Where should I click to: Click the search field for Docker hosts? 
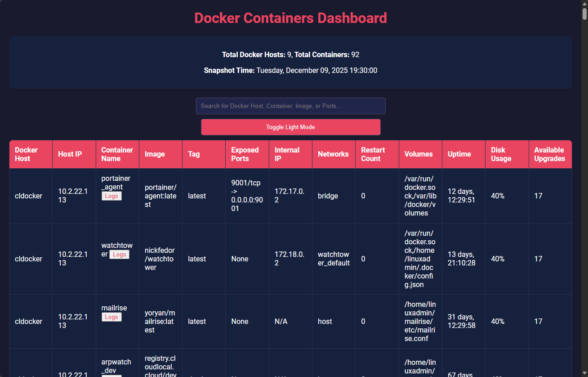pos(290,106)
